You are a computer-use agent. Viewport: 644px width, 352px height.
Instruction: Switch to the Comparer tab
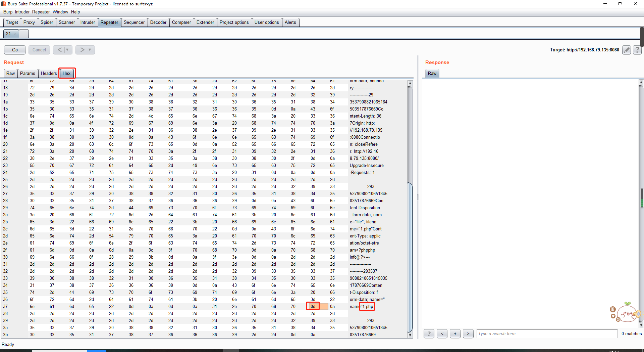[181, 22]
